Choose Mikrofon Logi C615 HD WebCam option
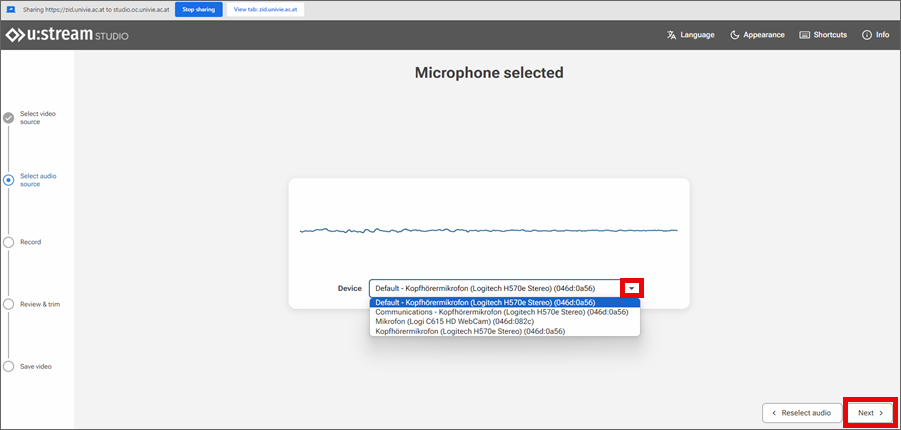The image size is (901, 430). click(454, 321)
